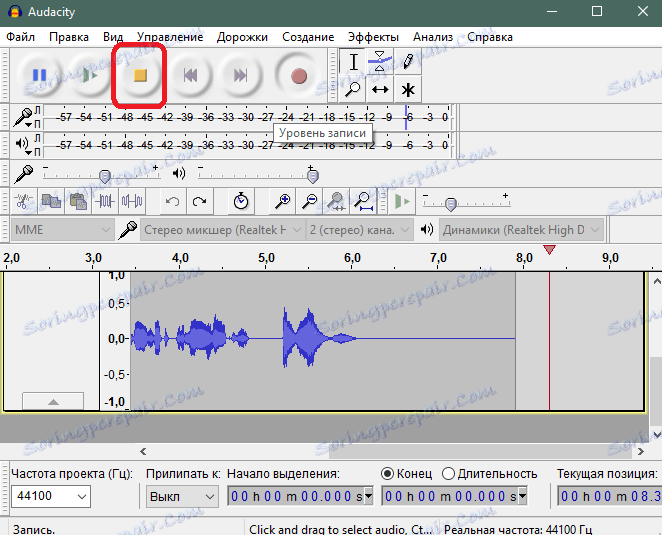Image resolution: width=662 pixels, height=535 pixels.
Task: Click the Текущая позиция time field
Action: pos(609,496)
